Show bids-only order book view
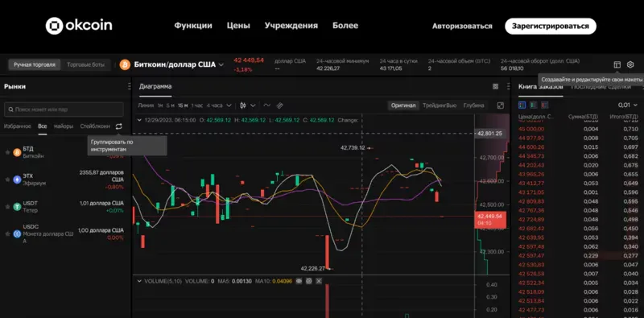The image size is (644, 318). (x=533, y=105)
